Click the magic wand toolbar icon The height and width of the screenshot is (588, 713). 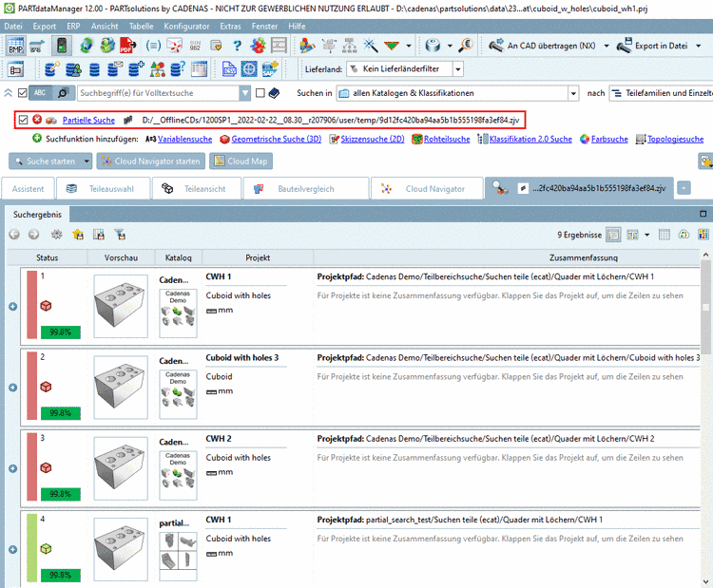pos(371,46)
